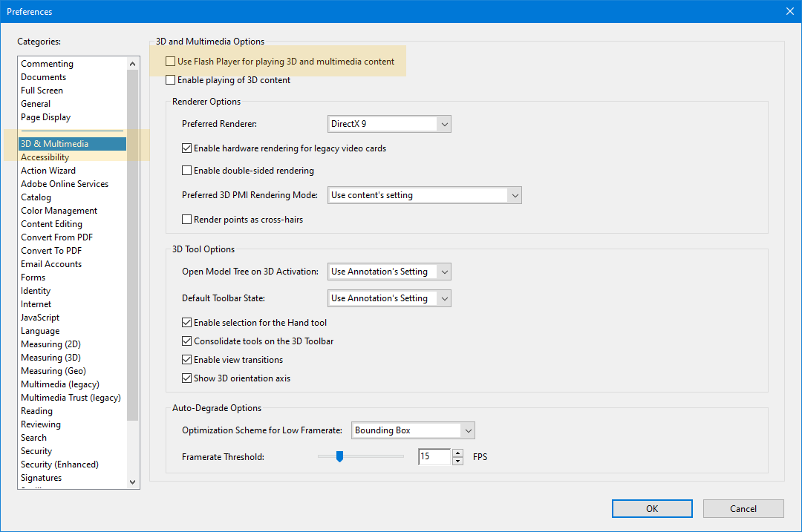
Task: Click the OK button
Action: click(651, 508)
